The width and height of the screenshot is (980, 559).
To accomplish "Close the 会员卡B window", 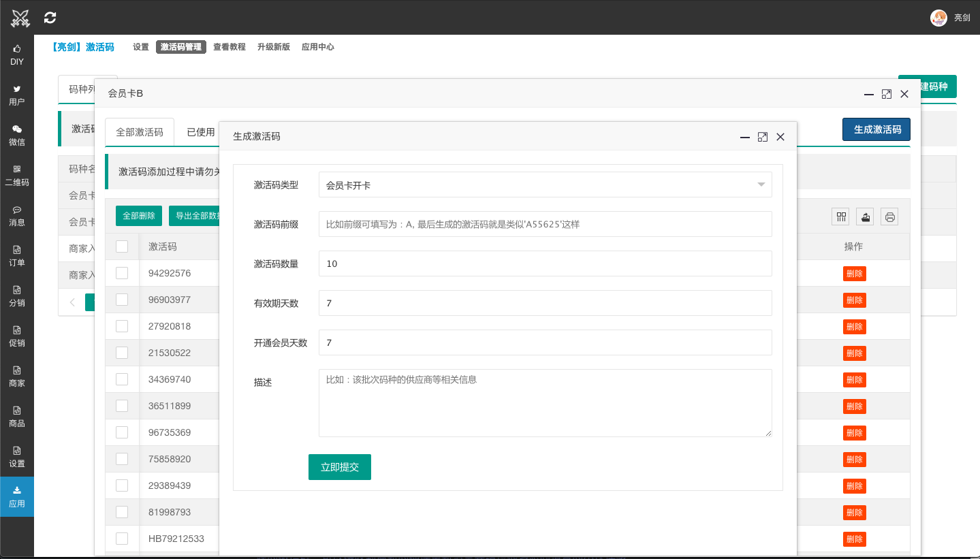I will (904, 94).
